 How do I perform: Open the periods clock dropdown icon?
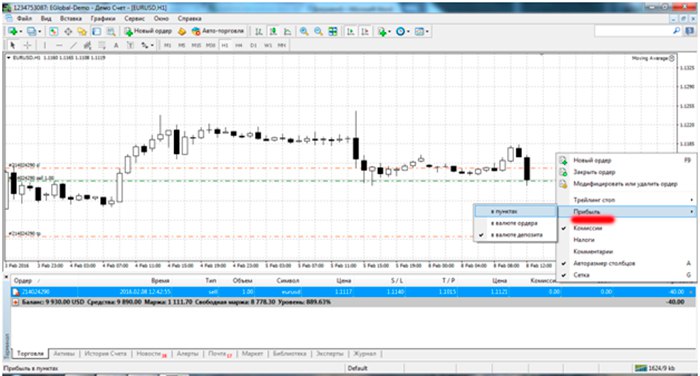click(x=402, y=31)
